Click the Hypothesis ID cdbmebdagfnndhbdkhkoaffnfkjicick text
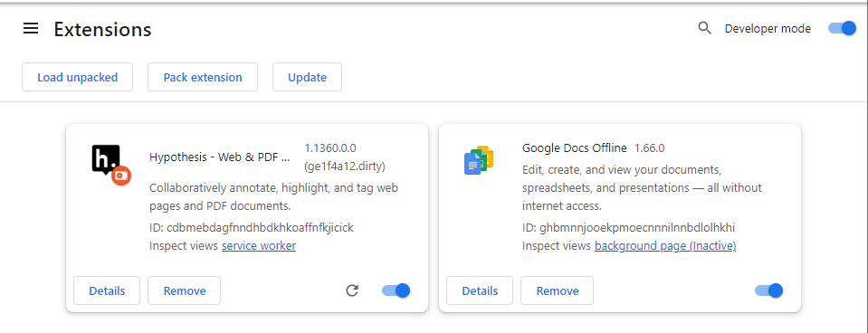This screenshot has height=333, width=868. point(252,227)
